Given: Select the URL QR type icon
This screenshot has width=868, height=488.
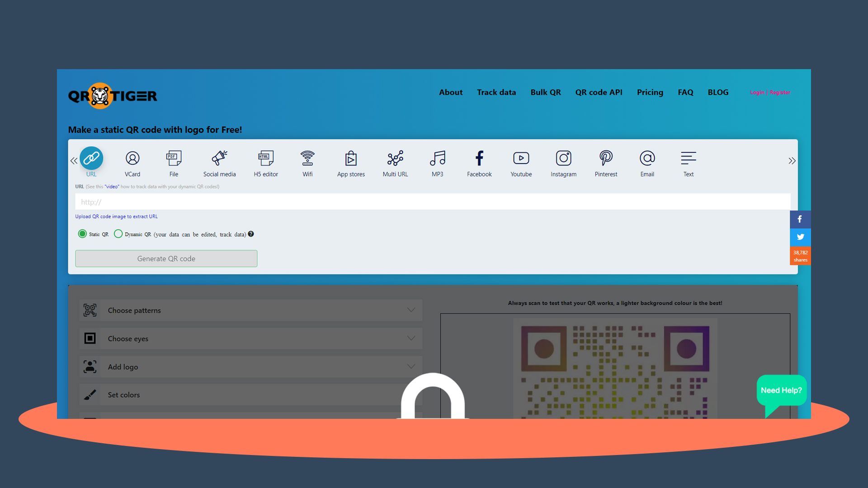Looking at the screenshot, I should (91, 158).
